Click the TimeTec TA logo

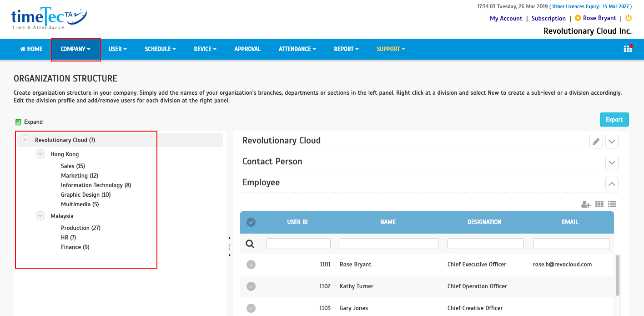tap(49, 19)
